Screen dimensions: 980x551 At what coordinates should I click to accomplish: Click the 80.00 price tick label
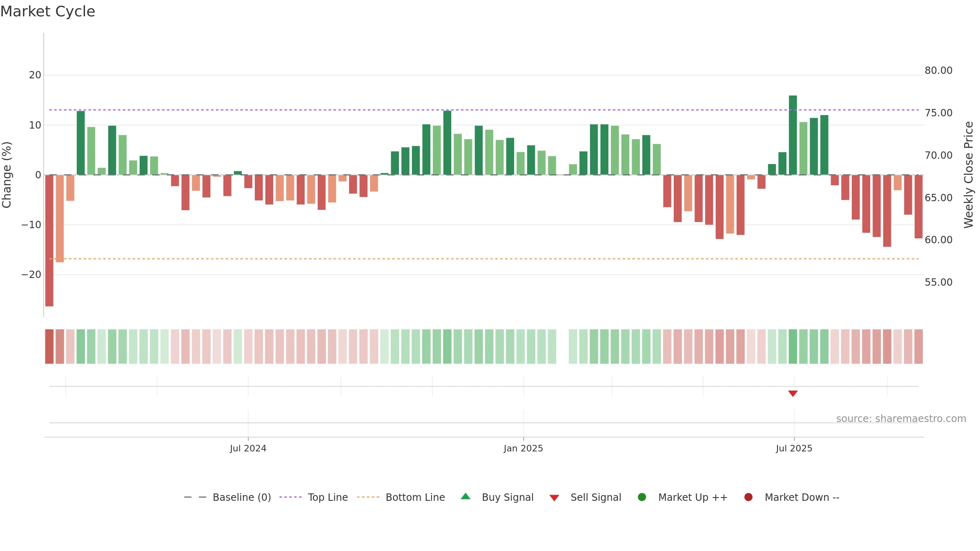pyautogui.click(x=938, y=71)
